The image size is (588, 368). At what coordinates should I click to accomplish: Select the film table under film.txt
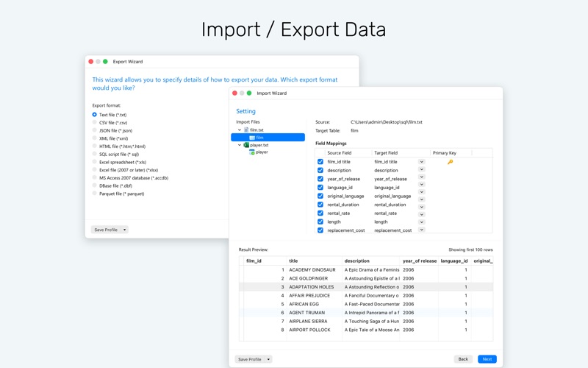coord(268,138)
